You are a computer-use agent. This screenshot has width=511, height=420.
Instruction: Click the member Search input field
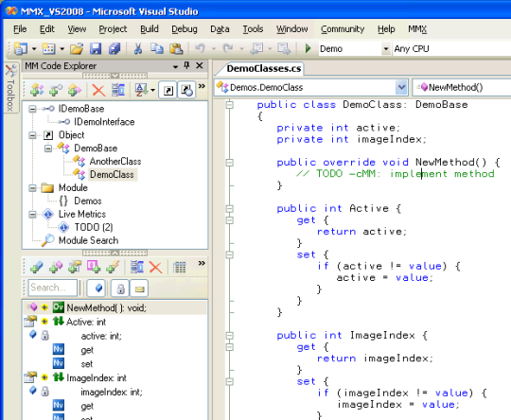[52, 288]
